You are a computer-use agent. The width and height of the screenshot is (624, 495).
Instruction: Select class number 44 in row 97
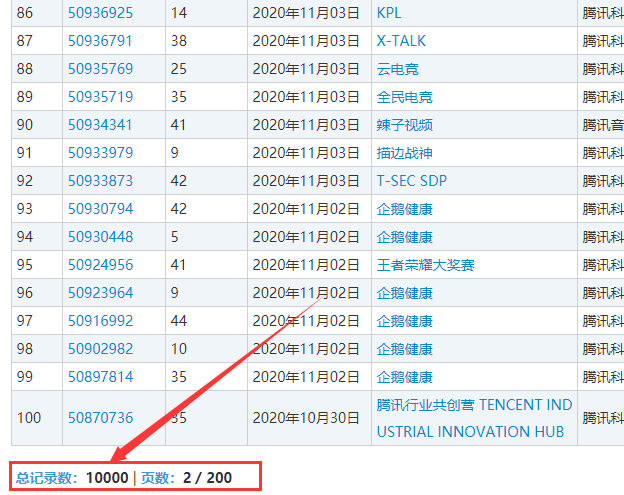179,321
